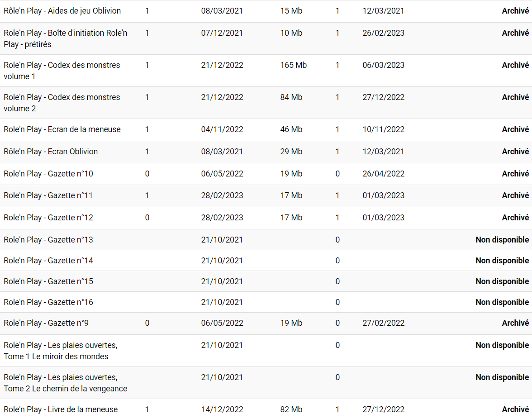
Task: Click the Gazette n°13 product name
Action: click(48, 240)
